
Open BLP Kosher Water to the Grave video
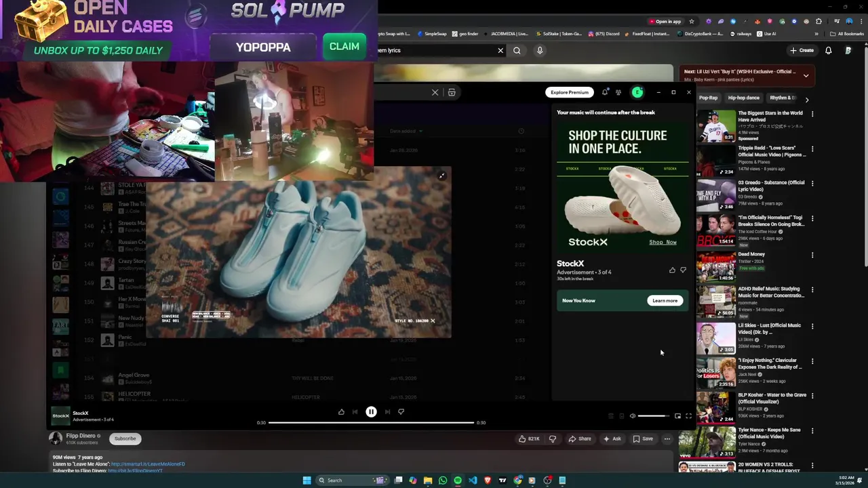point(772,398)
